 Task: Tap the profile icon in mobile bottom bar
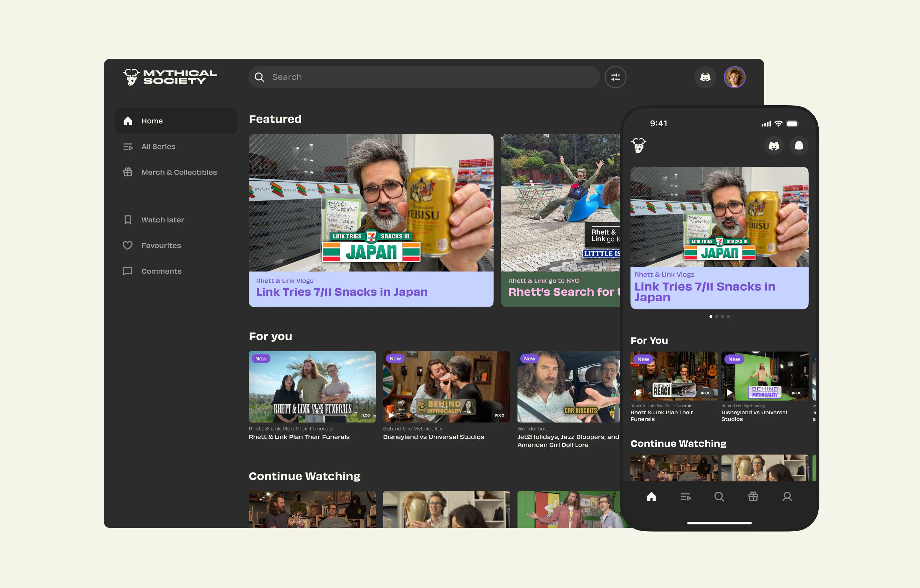tap(787, 497)
